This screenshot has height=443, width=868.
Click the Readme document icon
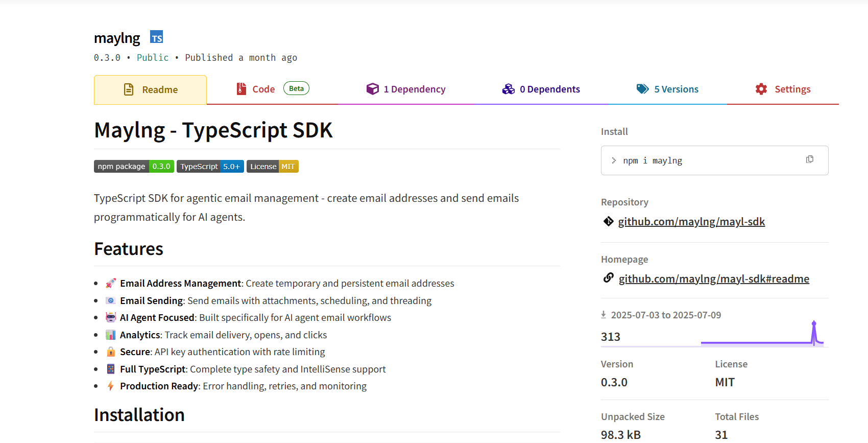point(129,90)
